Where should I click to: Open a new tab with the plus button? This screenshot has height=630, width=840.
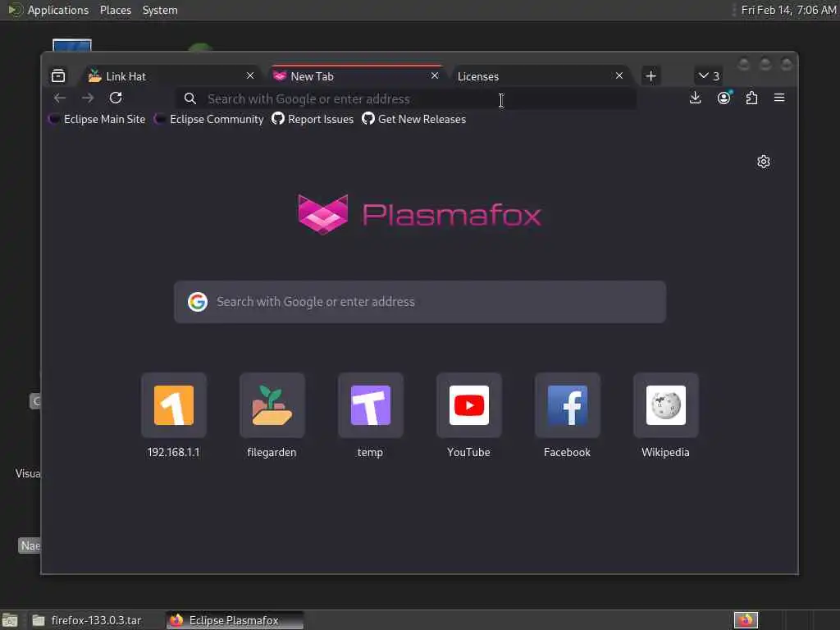(651, 76)
